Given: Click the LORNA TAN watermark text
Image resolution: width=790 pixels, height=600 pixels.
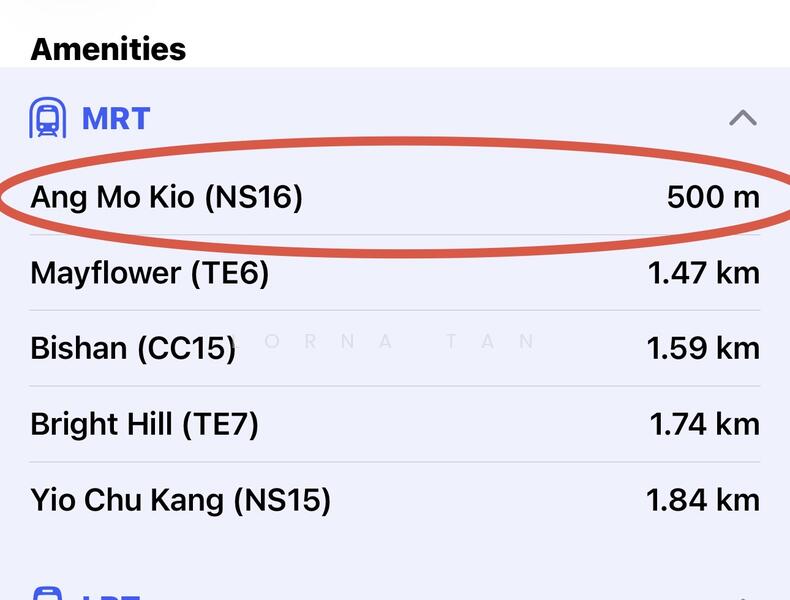Looking at the screenshot, I should [x=390, y=341].
